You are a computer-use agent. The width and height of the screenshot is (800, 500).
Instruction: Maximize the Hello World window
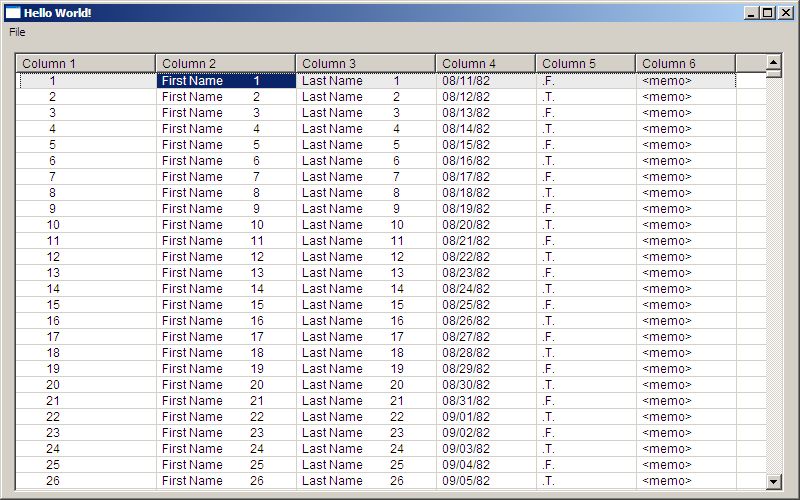click(767, 13)
